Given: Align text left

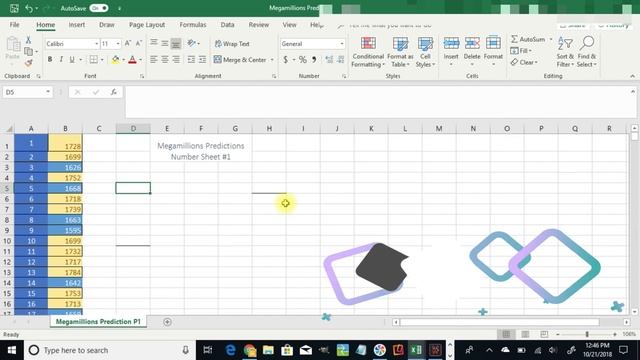Looking at the screenshot, I should coord(153,60).
